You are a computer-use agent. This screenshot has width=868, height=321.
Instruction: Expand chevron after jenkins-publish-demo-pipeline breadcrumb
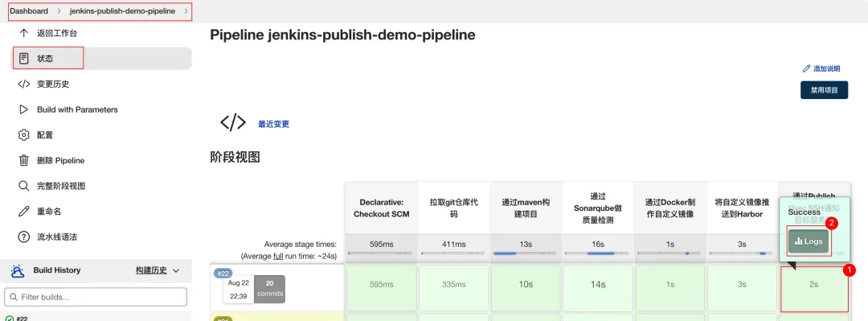(x=186, y=11)
